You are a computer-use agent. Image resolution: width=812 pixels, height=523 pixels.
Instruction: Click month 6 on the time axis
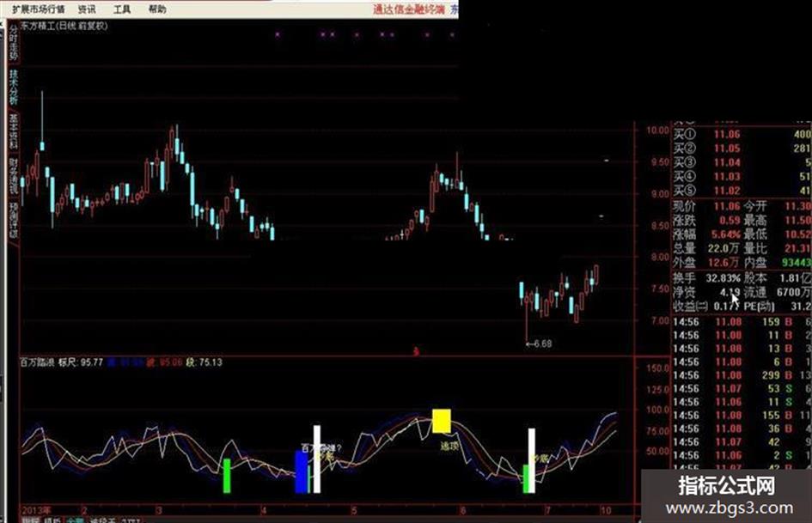coord(462,510)
